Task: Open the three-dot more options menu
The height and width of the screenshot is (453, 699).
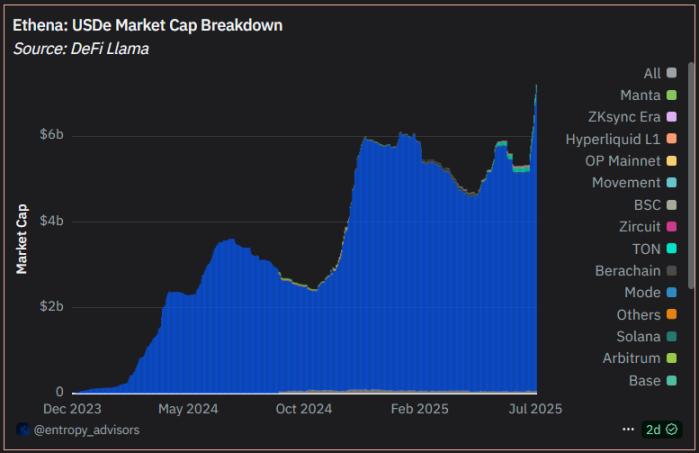Action: click(x=628, y=429)
